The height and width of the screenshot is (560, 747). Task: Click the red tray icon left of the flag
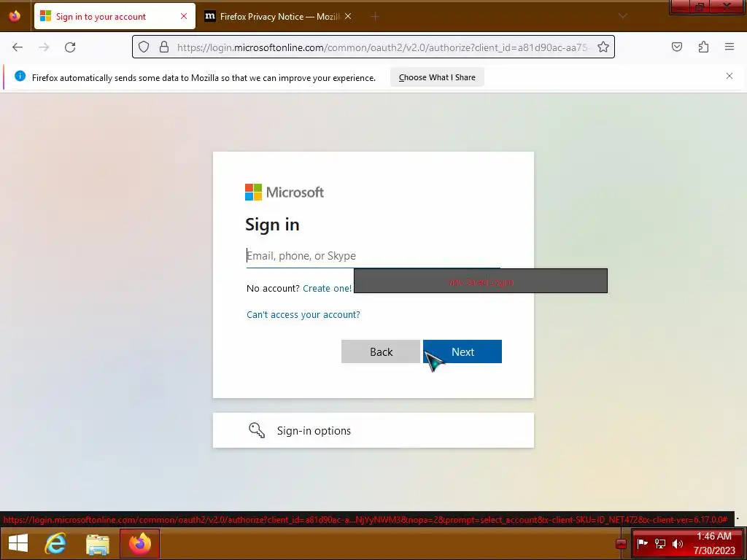(x=621, y=544)
